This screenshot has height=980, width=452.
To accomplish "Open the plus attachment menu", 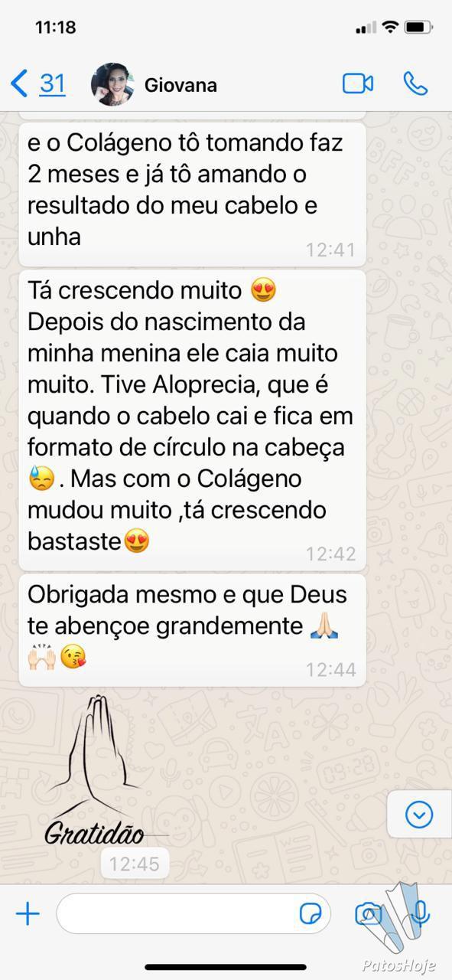I will [x=28, y=913].
